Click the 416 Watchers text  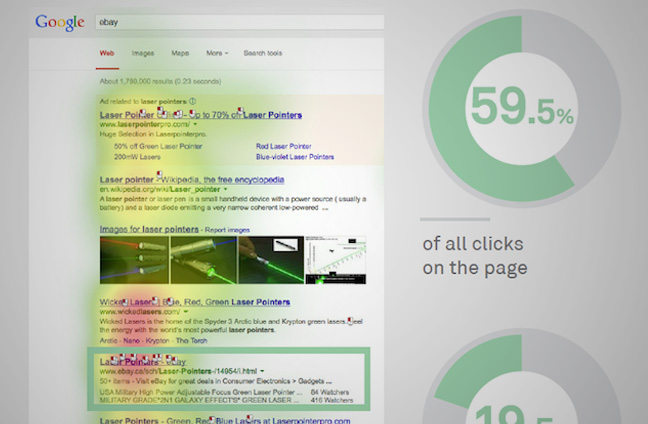tap(332, 400)
